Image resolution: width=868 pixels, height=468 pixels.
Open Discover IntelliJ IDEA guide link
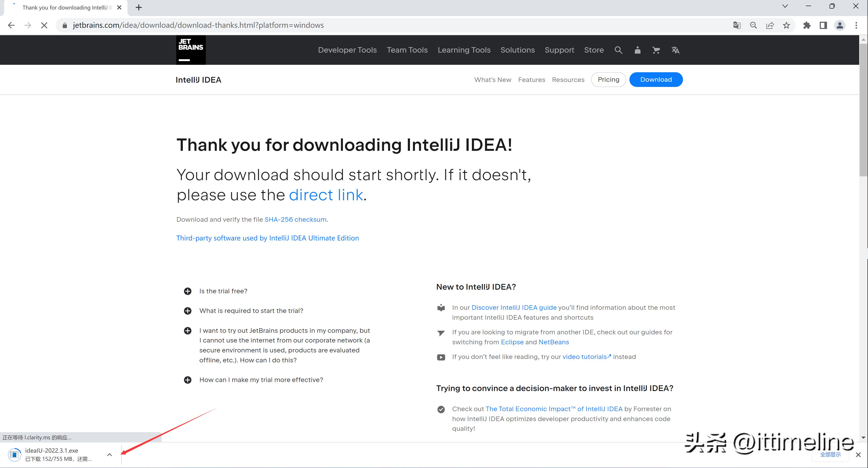(x=514, y=307)
